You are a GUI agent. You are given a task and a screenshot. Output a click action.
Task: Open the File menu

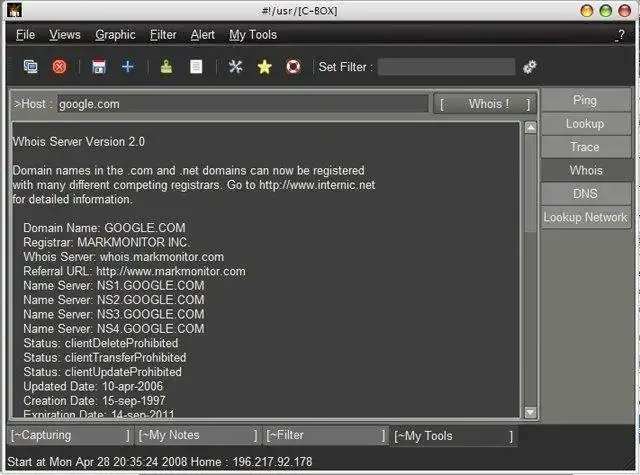(25, 35)
